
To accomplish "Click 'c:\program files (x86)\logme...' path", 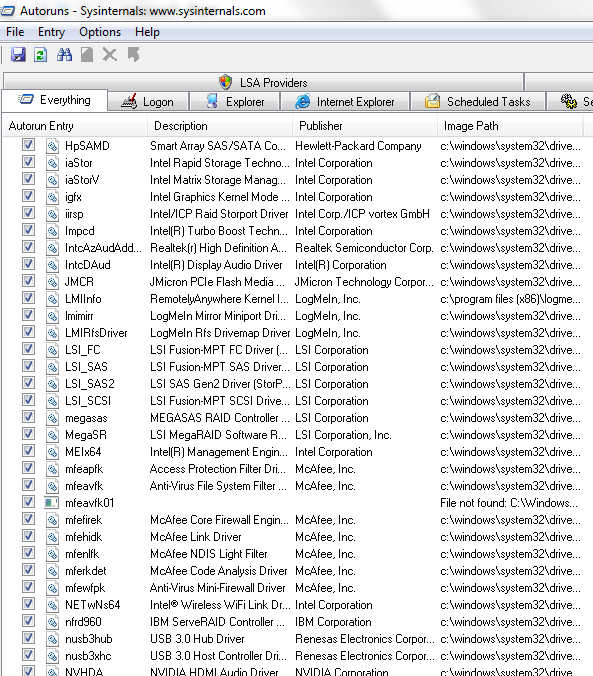I will pyautogui.click(x=510, y=299).
